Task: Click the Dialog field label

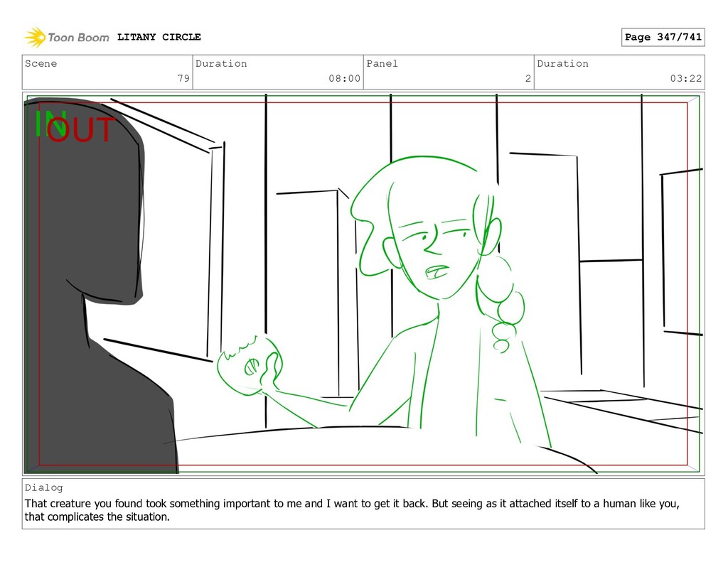Action: coord(43,487)
